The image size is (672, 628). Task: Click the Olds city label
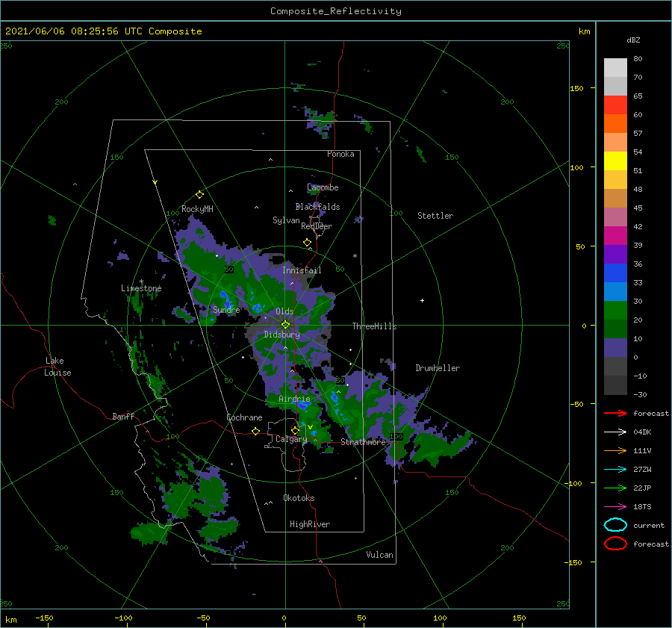pos(284,311)
